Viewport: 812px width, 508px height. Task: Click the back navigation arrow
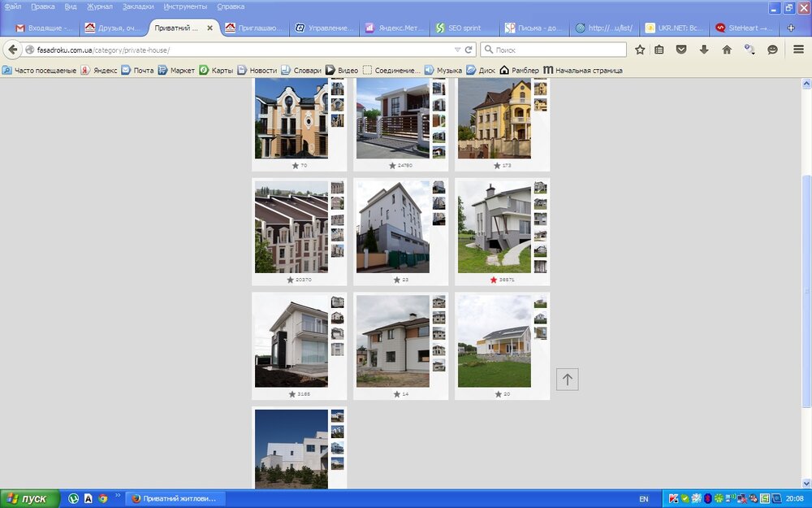(x=12, y=50)
